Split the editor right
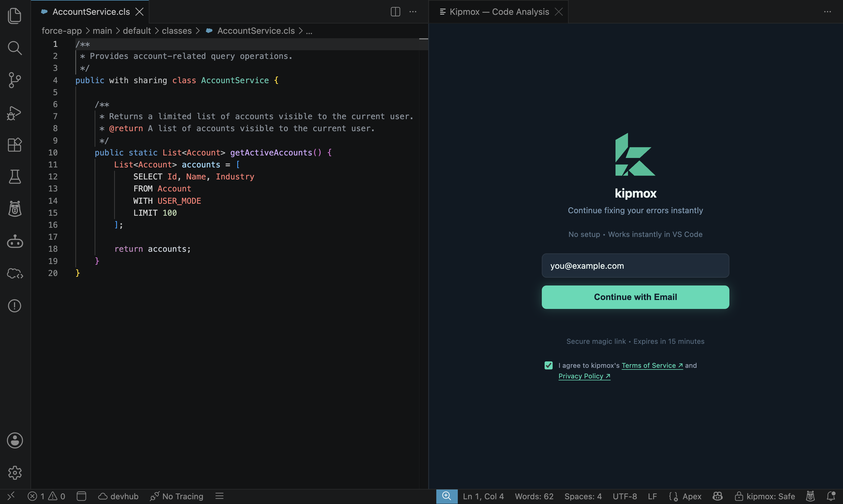Image resolution: width=843 pixels, height=504 pixels. pyautogui.click(x=395, y=11)
